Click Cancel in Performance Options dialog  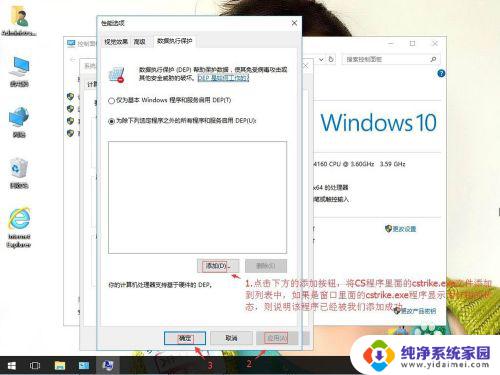coord(231,338)
